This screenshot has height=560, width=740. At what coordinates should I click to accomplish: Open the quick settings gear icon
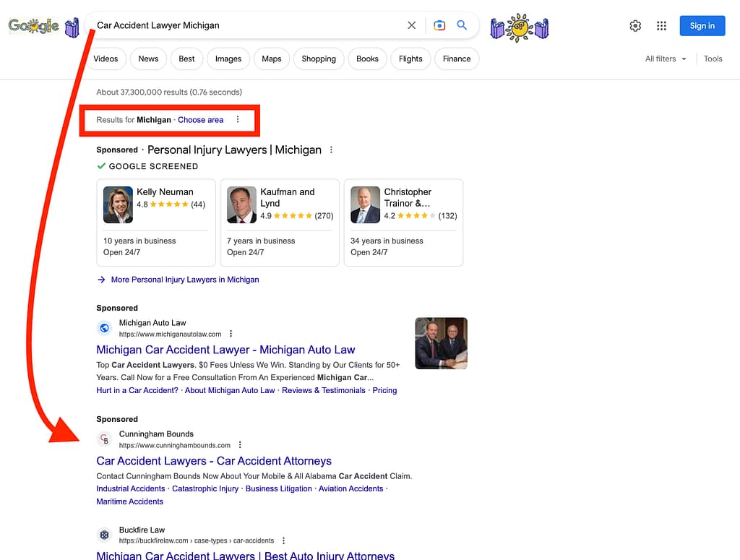[x=635, y=26]
